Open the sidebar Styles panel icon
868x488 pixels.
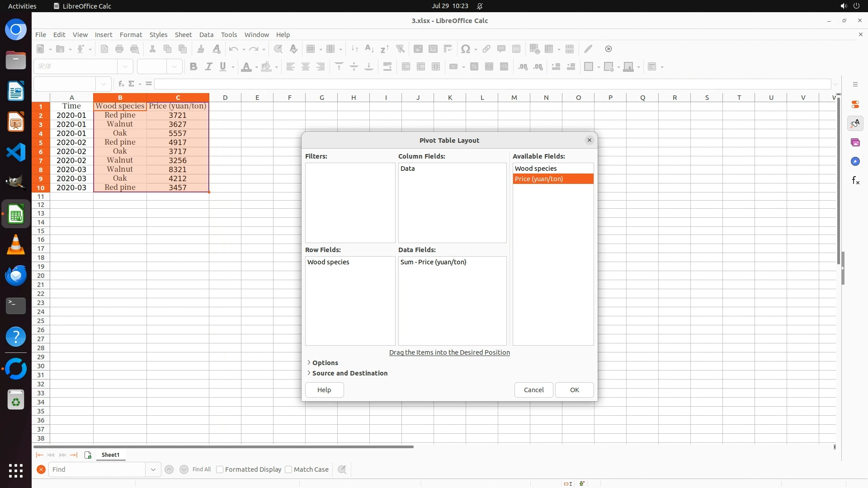tap(855, 123)
